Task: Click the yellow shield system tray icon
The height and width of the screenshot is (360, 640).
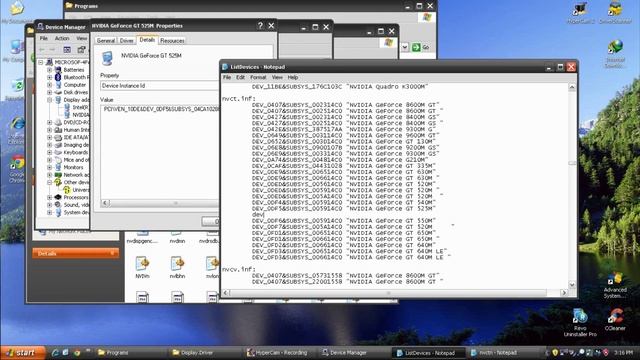Action: 555,352
